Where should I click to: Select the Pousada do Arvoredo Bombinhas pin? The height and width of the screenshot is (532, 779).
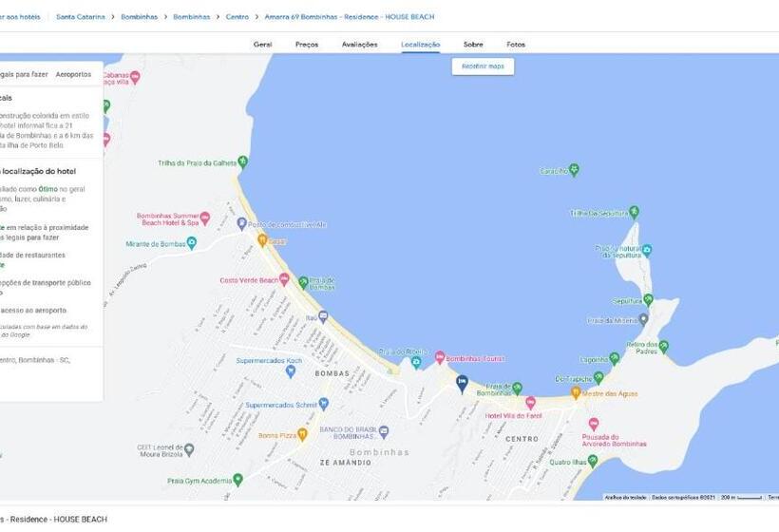tap(593, 425)
